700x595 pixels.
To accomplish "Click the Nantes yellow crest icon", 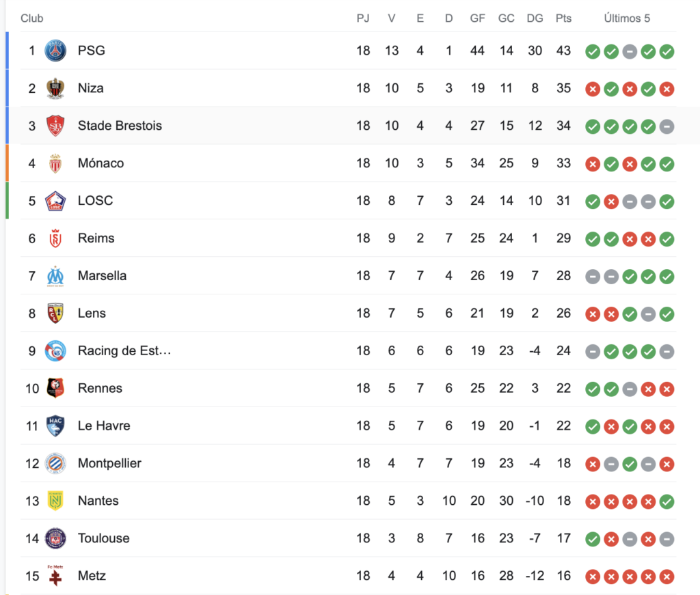I will point(55,501).
